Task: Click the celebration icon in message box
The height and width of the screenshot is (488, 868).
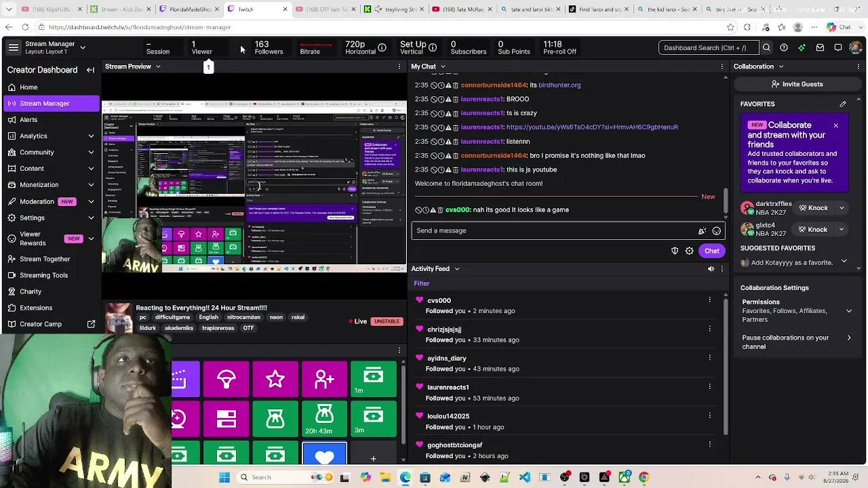Action: [702, 230]
